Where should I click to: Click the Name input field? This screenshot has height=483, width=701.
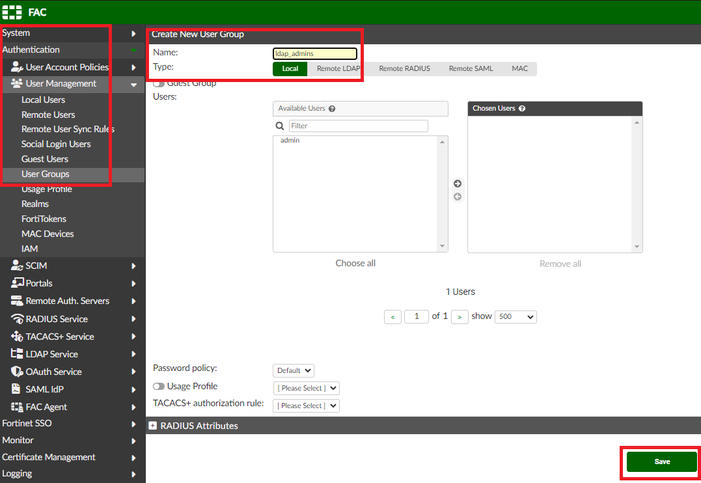click(x=315, y=54)
